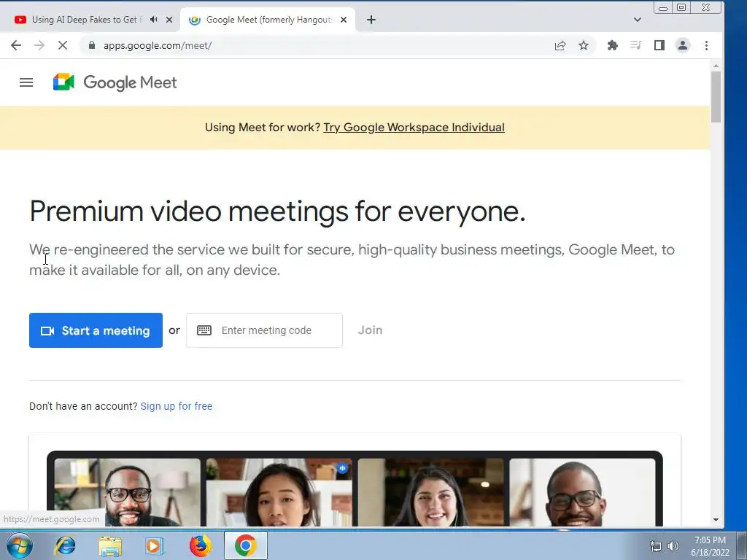Image resolution: width=747 pixels, height=560 pixels.
Task: Click the Show desktop button on taskbar
Action: [x=742, y=545]
